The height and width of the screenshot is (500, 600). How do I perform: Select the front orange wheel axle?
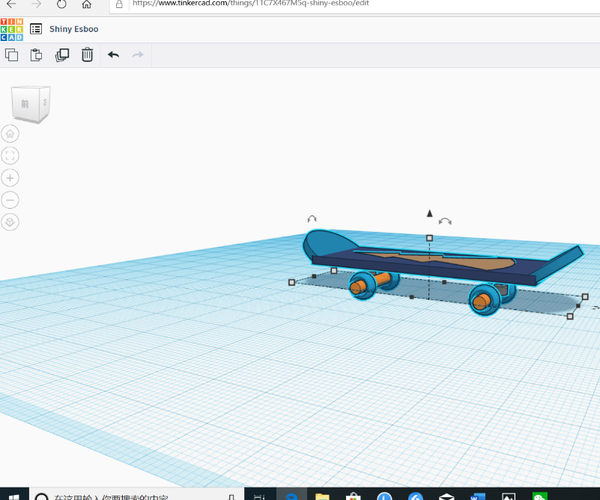tap(481, 301)
